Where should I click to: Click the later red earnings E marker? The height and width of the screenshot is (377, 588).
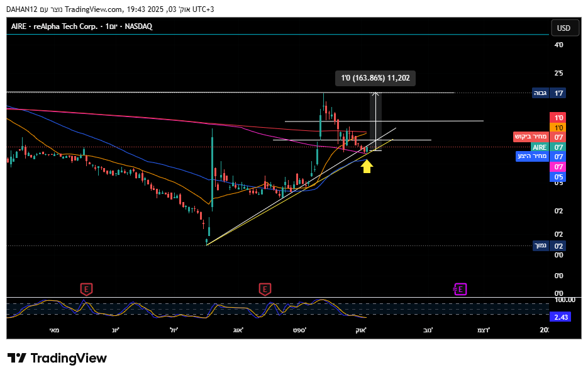[x=265, y=290]
